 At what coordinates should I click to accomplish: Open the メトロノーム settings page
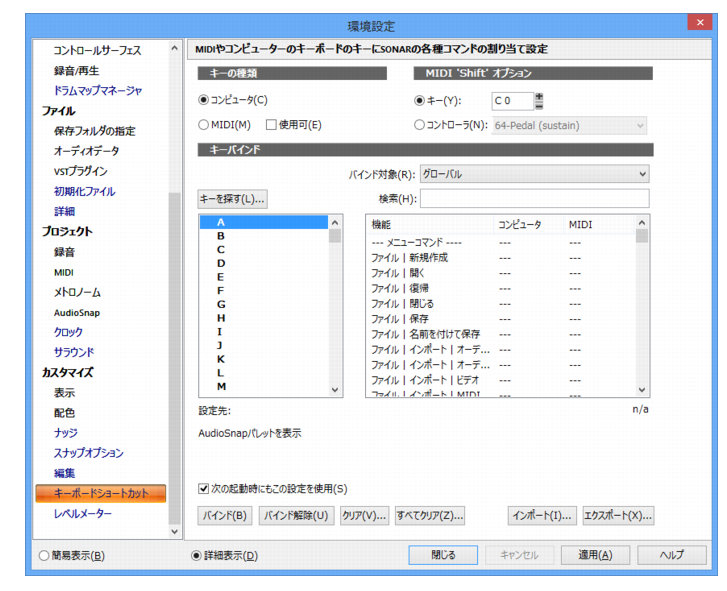click(77, 292)
